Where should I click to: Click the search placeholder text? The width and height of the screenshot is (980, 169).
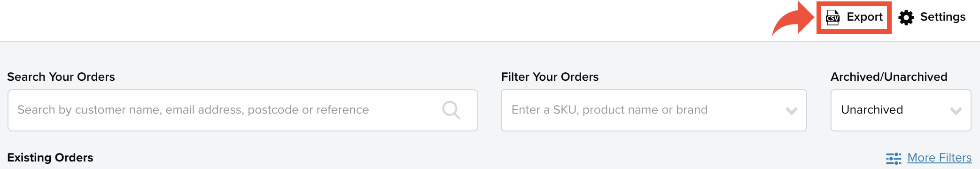click(x=193, y=110)
